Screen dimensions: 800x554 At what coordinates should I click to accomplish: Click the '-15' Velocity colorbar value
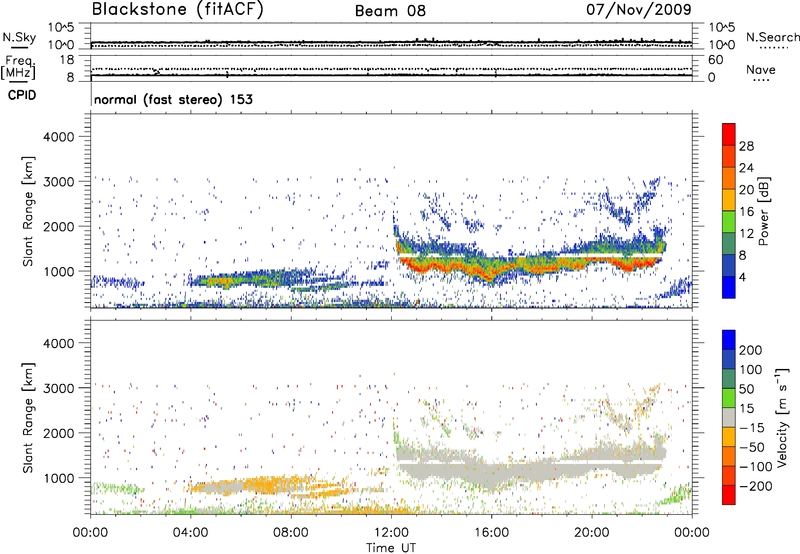(752, 427)
